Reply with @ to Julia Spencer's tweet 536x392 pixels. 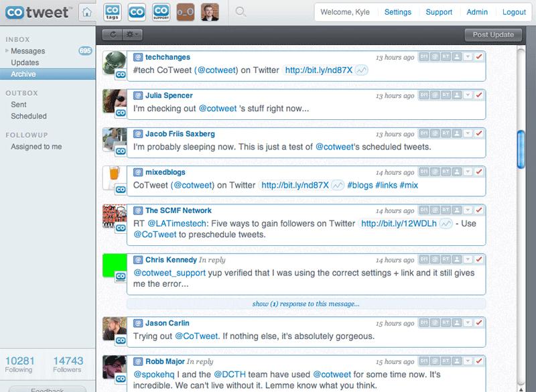coord(435,95)
